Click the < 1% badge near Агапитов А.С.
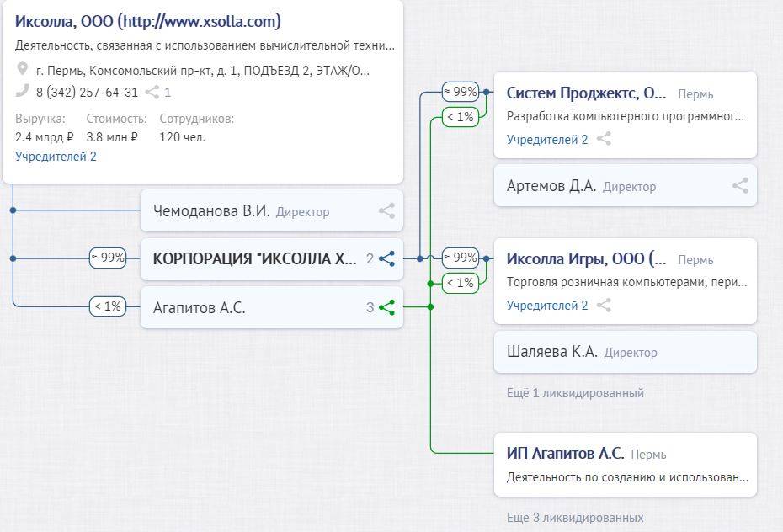The width and height of the screenshot is (783, 532). 108,306
